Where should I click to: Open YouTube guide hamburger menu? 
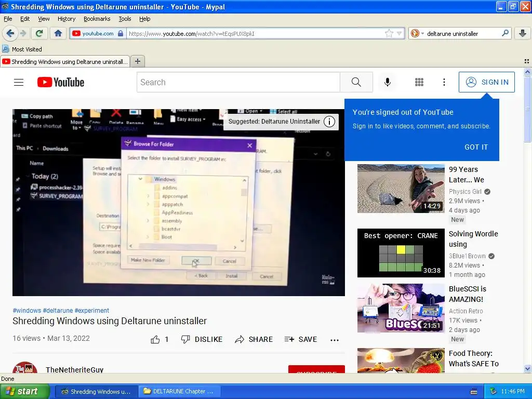point(19,82)
